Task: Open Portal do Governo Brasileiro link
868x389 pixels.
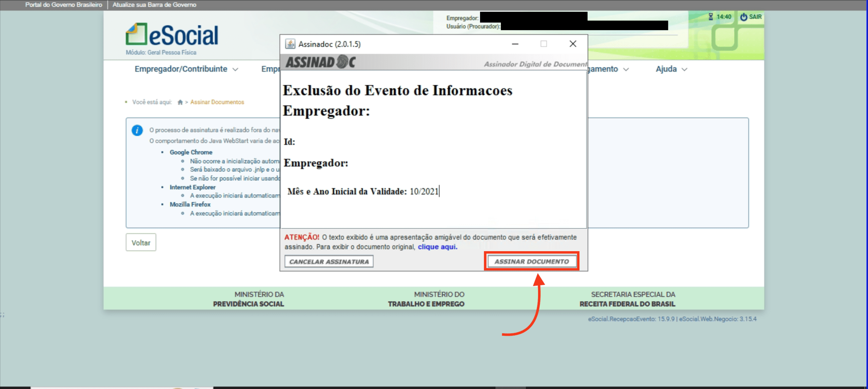Action: point(63,5)
